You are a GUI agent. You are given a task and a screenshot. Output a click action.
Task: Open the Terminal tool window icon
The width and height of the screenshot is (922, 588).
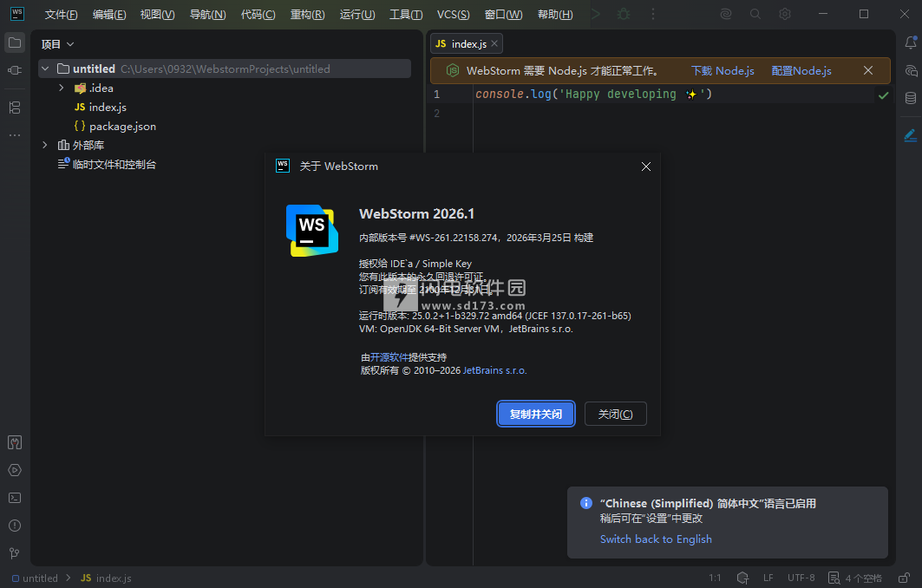14,498
